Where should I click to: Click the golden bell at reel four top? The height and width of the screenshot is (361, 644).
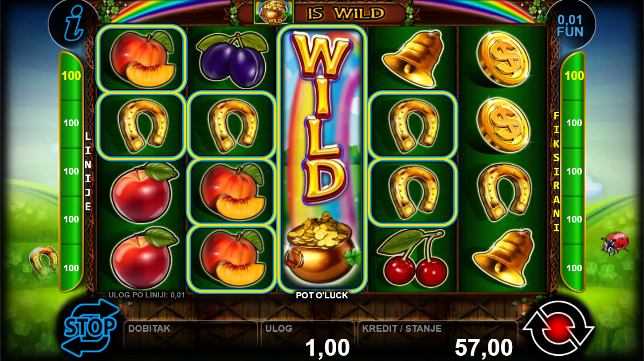413,59
